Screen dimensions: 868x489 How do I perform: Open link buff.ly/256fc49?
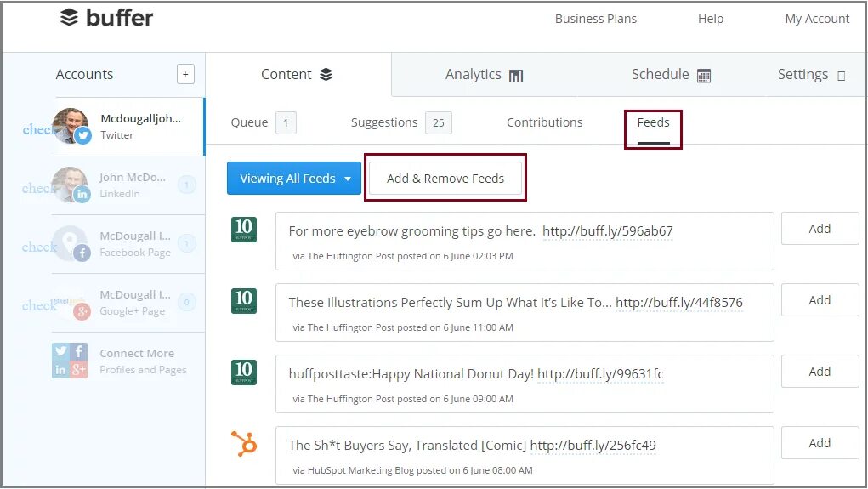(x=593, y=446)
